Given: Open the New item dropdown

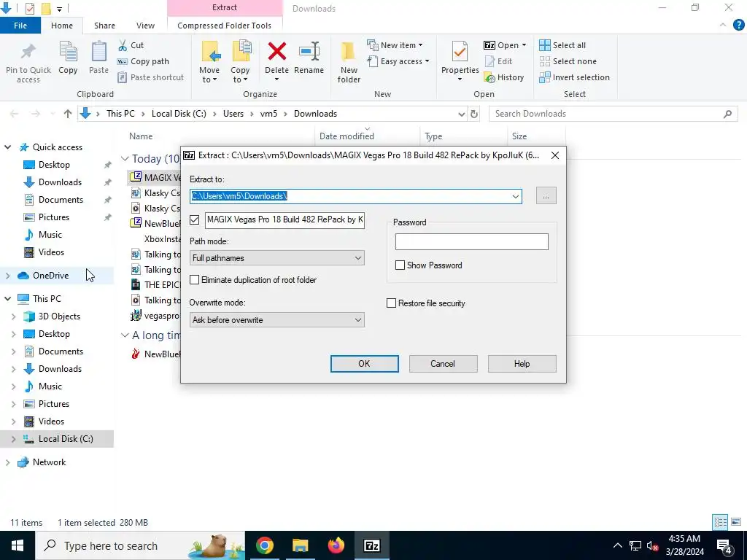Looking at the screenshot, I should [x=395, y=45].
